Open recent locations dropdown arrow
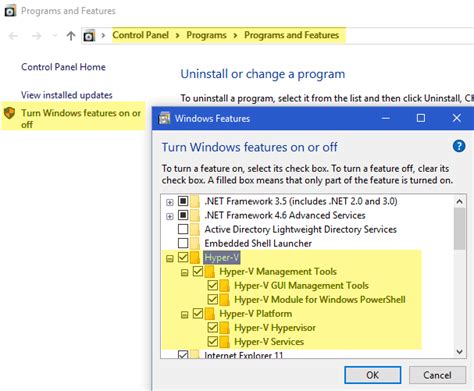Viewport: 474px width, 391px height. (55, 35)
